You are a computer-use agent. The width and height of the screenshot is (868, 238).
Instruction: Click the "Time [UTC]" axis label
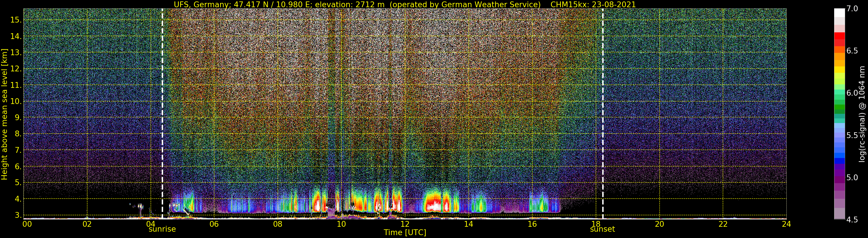click(405, 233)
